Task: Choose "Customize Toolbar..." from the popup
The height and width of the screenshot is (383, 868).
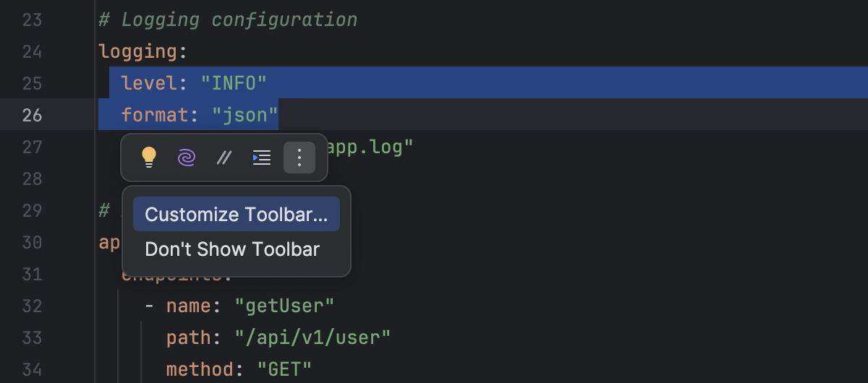Action: 236,215
